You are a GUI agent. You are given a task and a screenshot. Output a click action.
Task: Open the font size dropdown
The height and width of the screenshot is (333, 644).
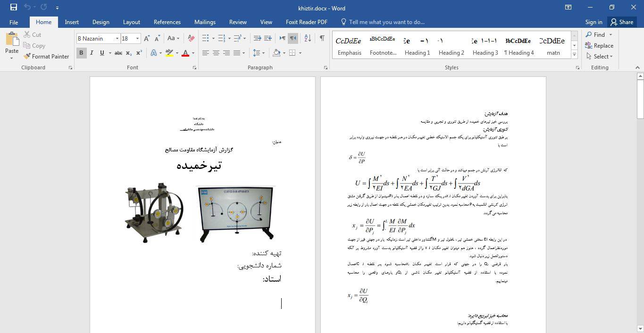137,38
